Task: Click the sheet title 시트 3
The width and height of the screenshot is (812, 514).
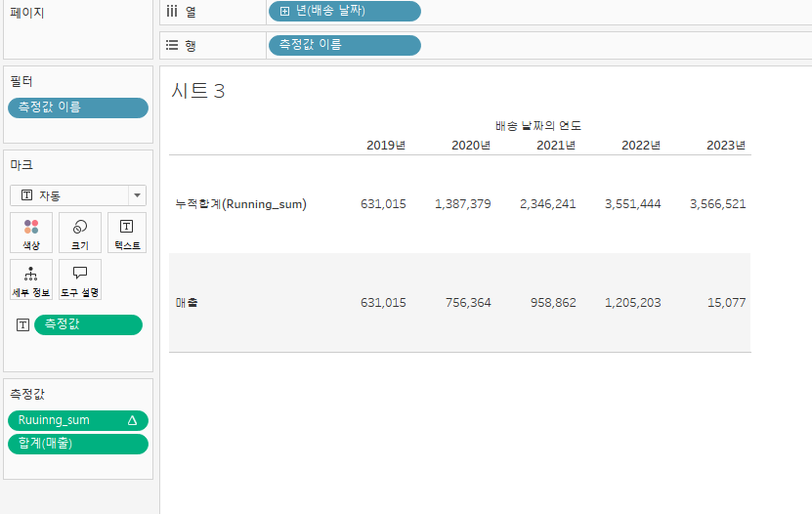Action: pyautogui.click(x=197, y=91)
